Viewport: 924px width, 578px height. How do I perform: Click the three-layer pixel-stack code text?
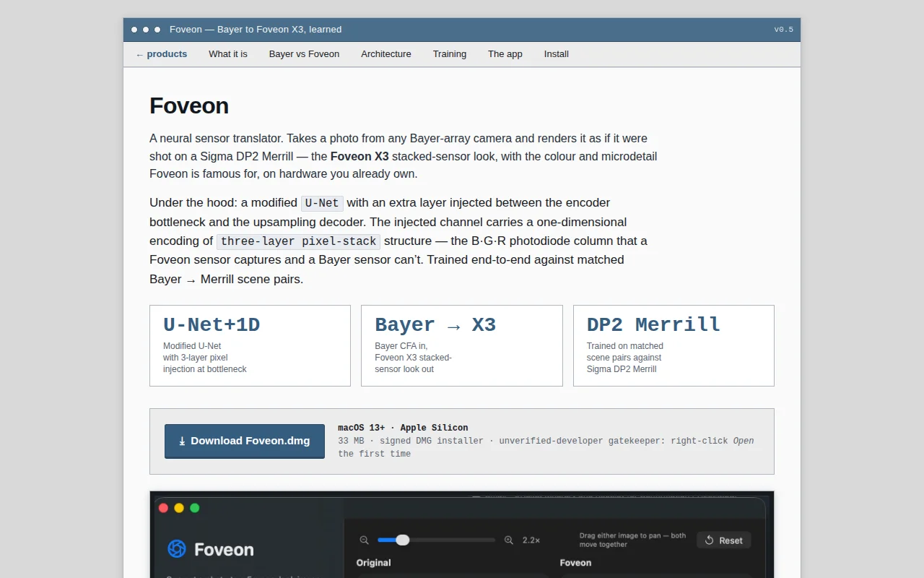click(x=298, y=241)
